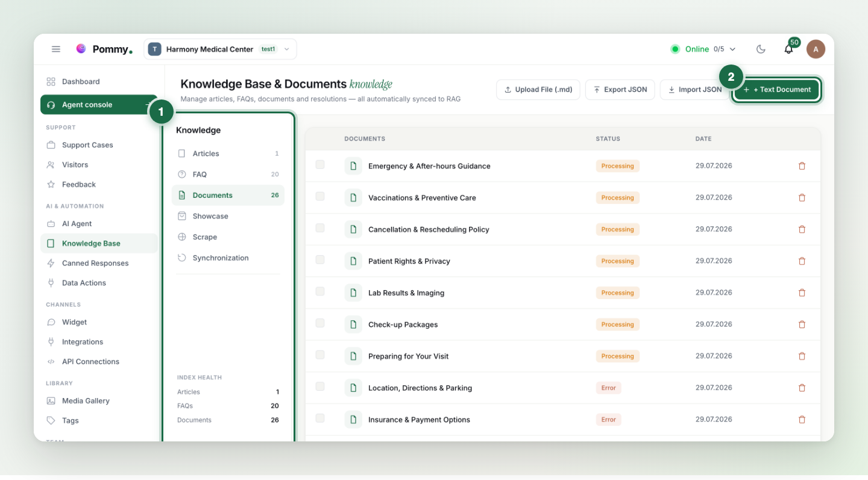Viewport: 868px width, 480px height.
Task: Select Vaccinations & Preventive Care checkbox
Action: 320,197
